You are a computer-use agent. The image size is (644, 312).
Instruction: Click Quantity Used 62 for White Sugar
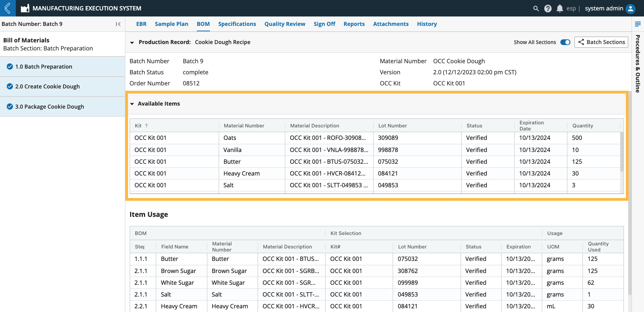591,283
